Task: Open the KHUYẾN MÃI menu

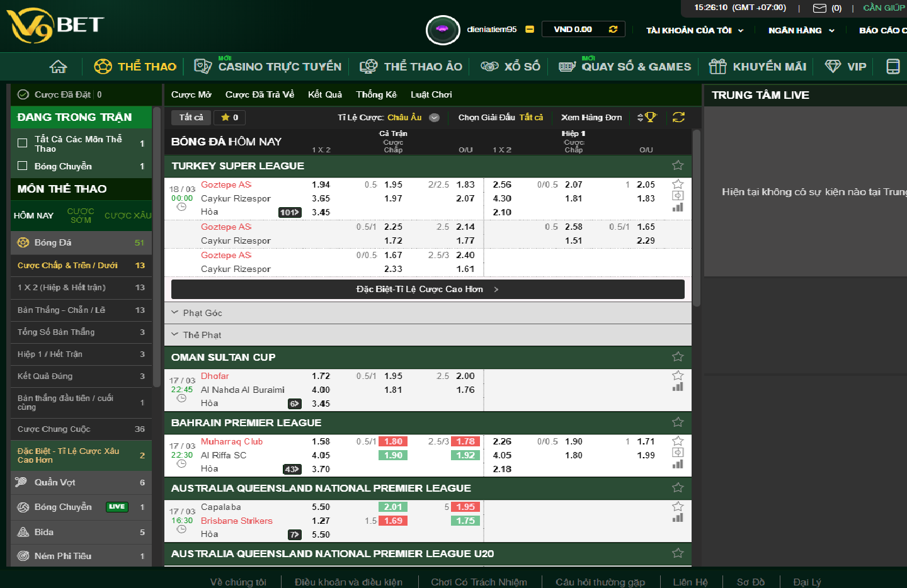Action: tap(758, 67)
